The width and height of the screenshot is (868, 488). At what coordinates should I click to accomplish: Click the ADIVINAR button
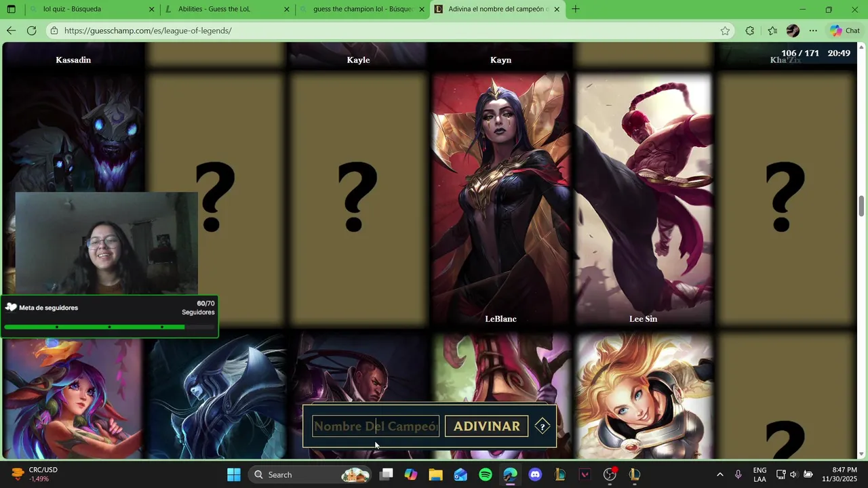click(x=486, y=426)
